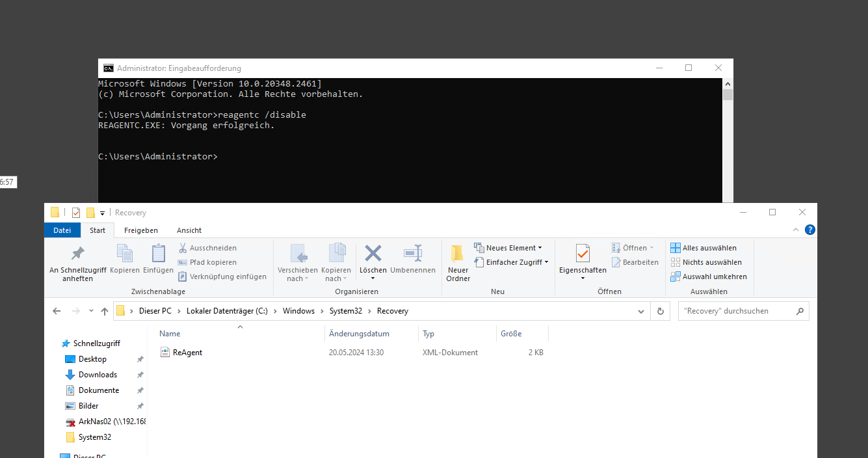Select Bilder in navigation pane

tap(88, 406)
